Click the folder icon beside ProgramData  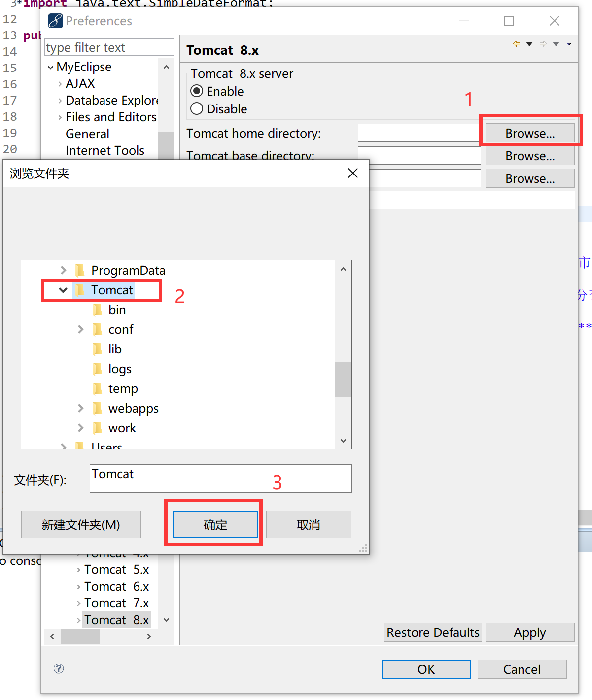click(80, 270)
